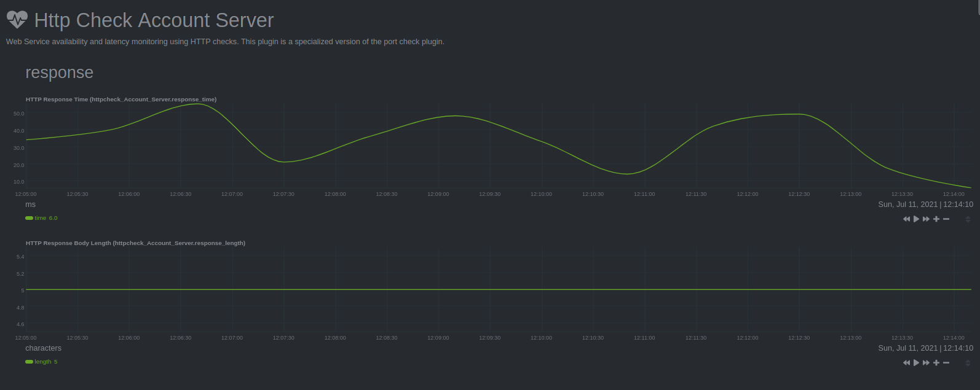
Task: Click the HTTP Response Time chart title
Action: coord(121,99)
